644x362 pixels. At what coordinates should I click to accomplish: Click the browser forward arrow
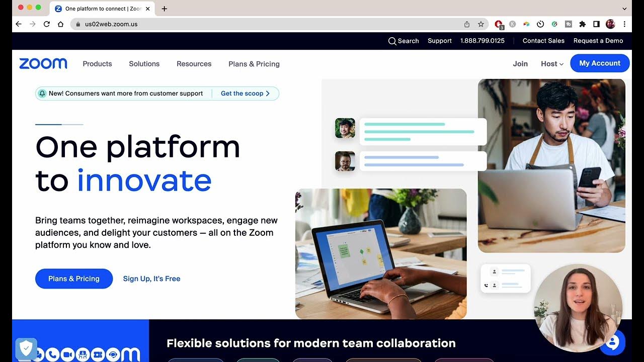[x=33, y=24]
